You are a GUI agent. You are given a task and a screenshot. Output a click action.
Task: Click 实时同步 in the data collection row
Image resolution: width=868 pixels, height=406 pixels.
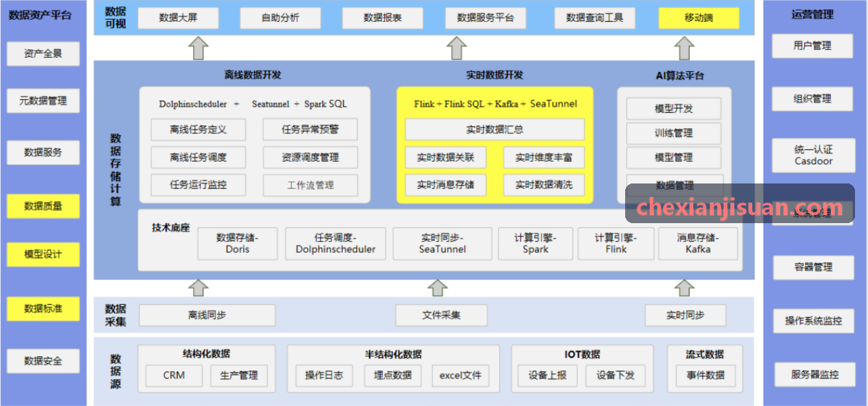[685, 316]
